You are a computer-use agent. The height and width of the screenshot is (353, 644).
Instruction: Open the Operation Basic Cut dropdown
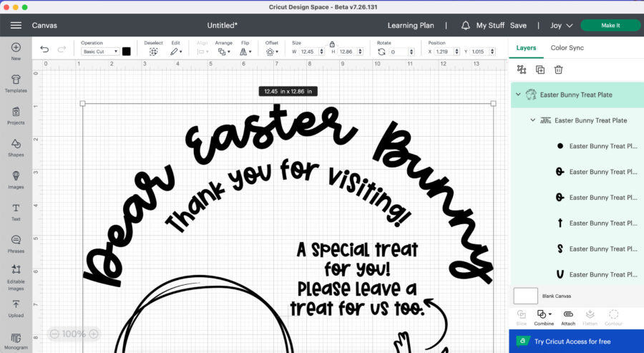click(x=99, y=52)
